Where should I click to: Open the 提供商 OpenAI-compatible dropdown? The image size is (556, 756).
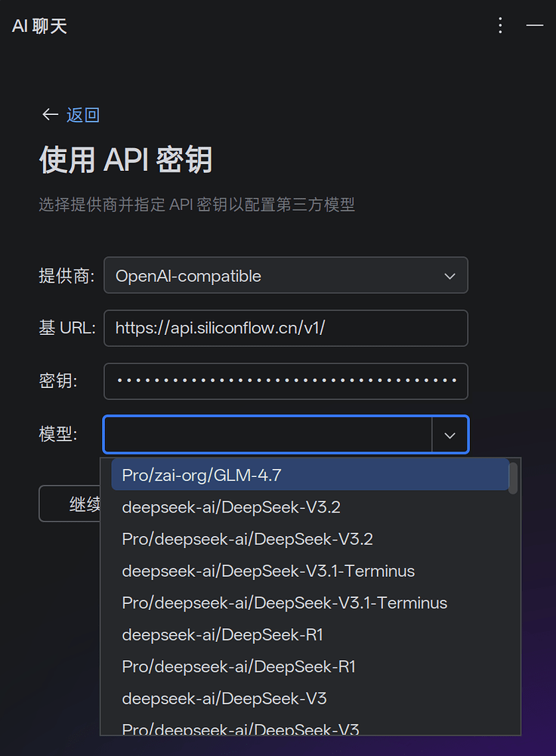pos(286,275)
